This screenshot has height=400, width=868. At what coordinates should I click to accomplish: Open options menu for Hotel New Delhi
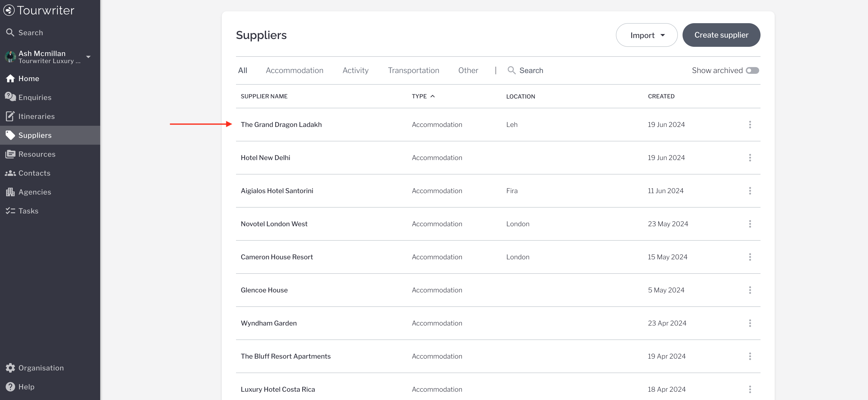click(750, 158)
